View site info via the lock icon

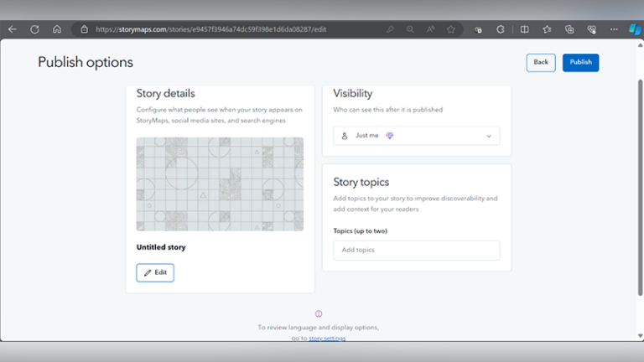[84, 29]
